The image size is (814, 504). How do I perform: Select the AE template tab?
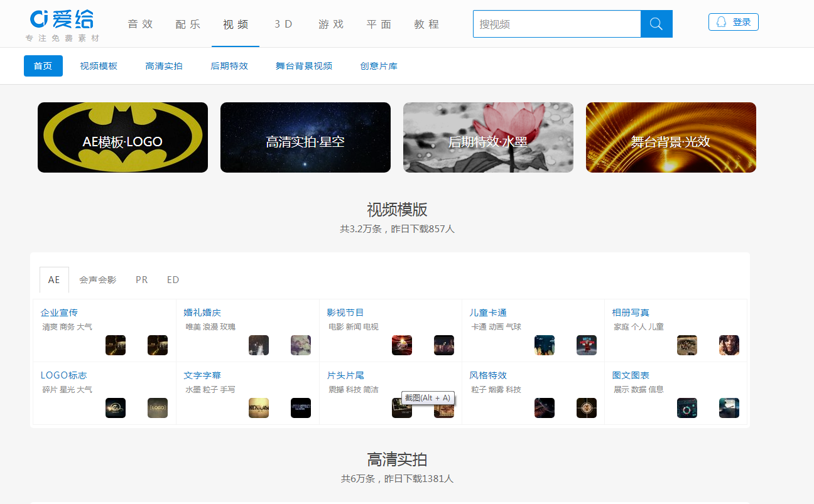coord(54,280)
